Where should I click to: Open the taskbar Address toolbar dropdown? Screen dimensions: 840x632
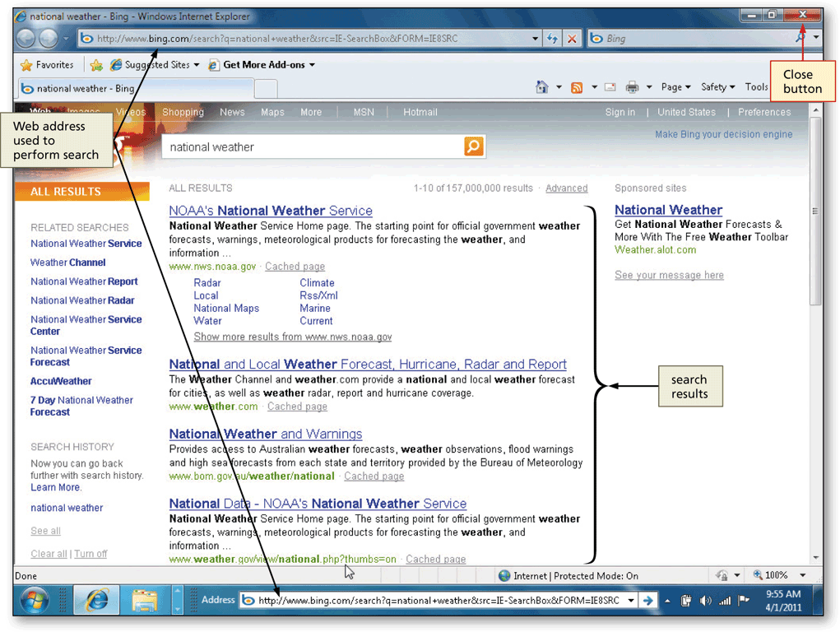pos(631,601)
